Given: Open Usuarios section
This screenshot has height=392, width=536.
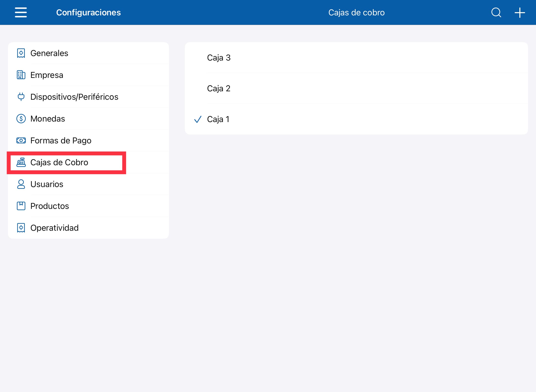Looking at the screenshot, I should click(x=89, y=184).
